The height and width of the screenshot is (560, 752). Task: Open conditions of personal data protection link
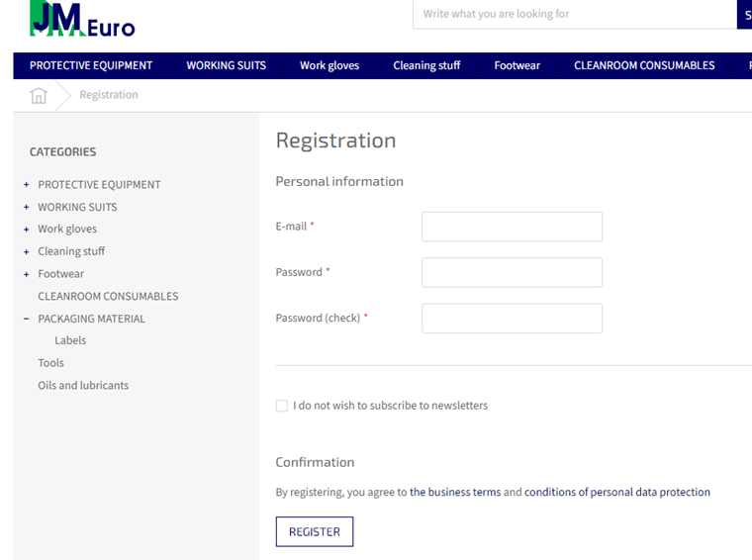tap(617, 492)
